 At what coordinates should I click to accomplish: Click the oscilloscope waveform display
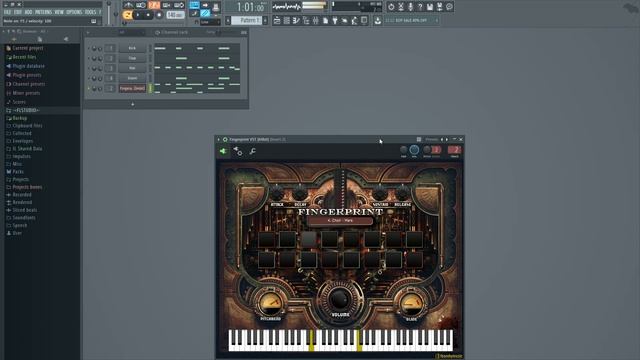click(x=287, y=7)
